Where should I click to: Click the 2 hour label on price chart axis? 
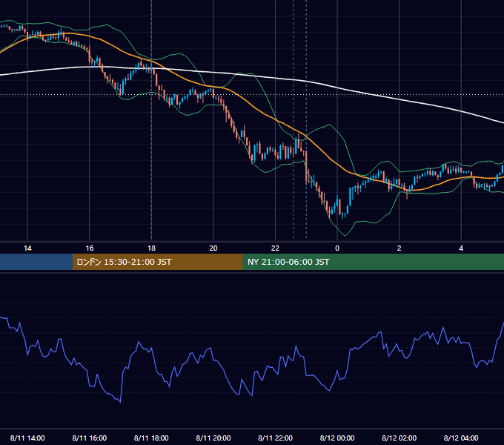(399, 248)
